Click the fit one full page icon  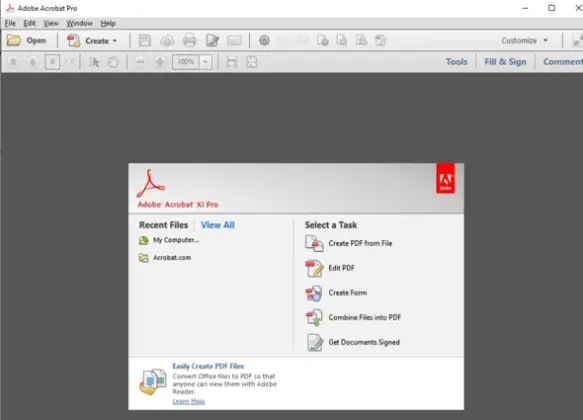tap(252, 62)
